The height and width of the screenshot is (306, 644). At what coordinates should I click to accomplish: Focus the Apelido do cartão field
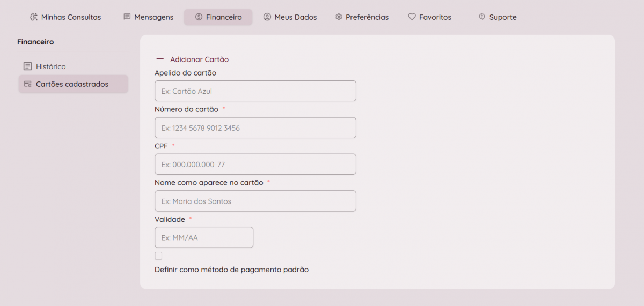[255, 91]
